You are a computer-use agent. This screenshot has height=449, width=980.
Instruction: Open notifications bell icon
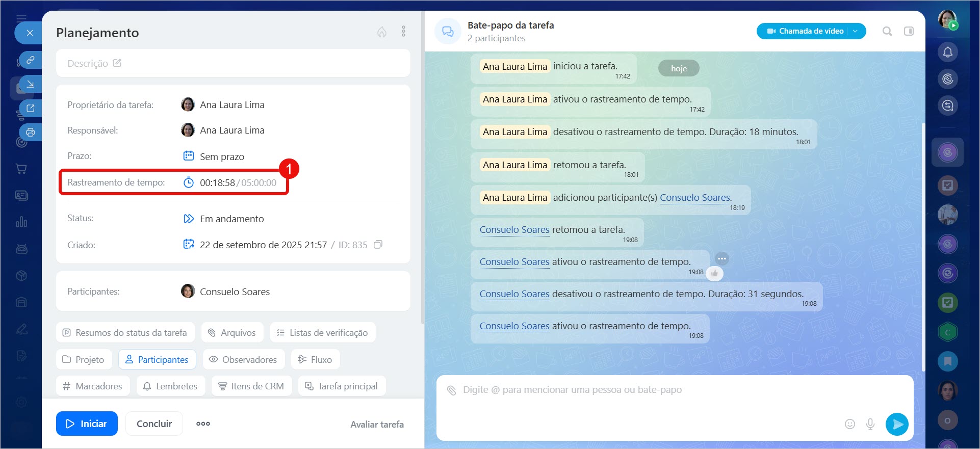947,52
